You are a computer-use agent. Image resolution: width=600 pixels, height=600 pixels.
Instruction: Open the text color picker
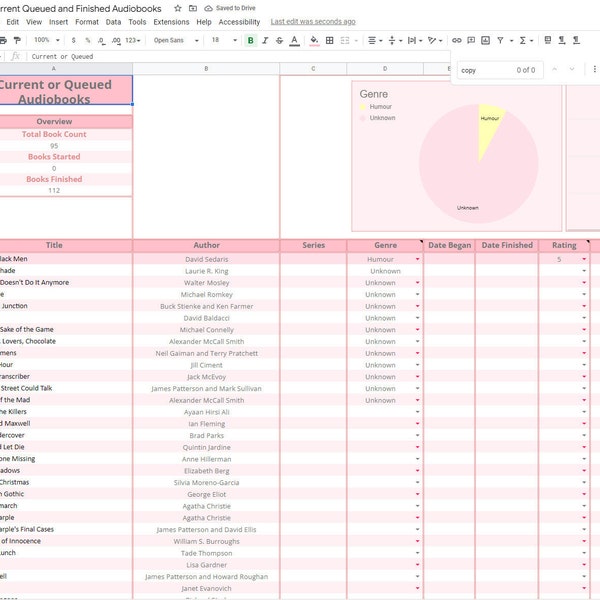(x=294, y=40)
